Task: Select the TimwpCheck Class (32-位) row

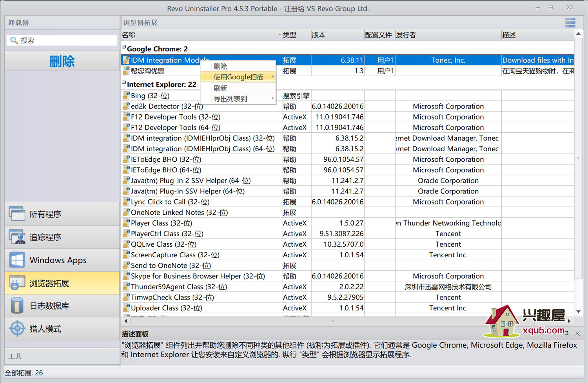Action: point(347,297)
